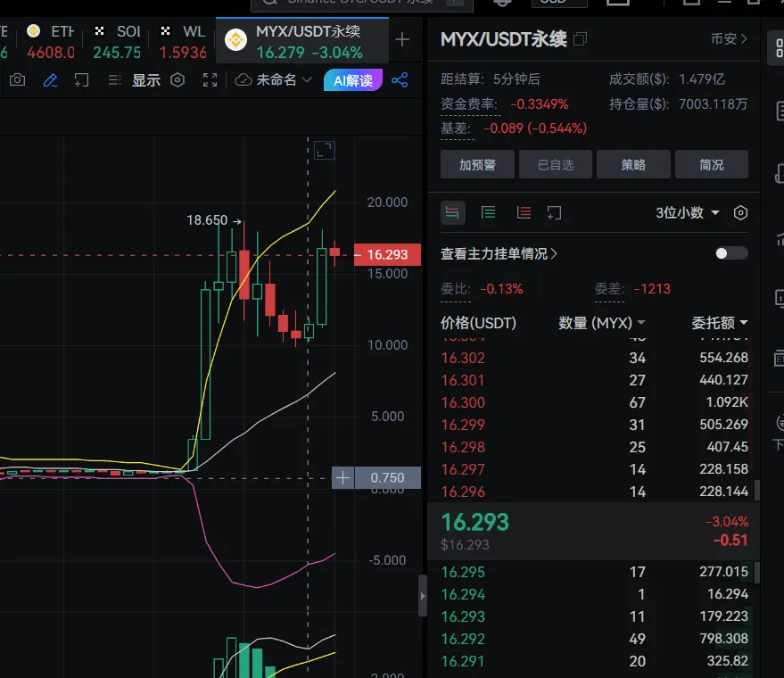
Task: Click the grid icon in right sidebar
Action: [778, 48]
